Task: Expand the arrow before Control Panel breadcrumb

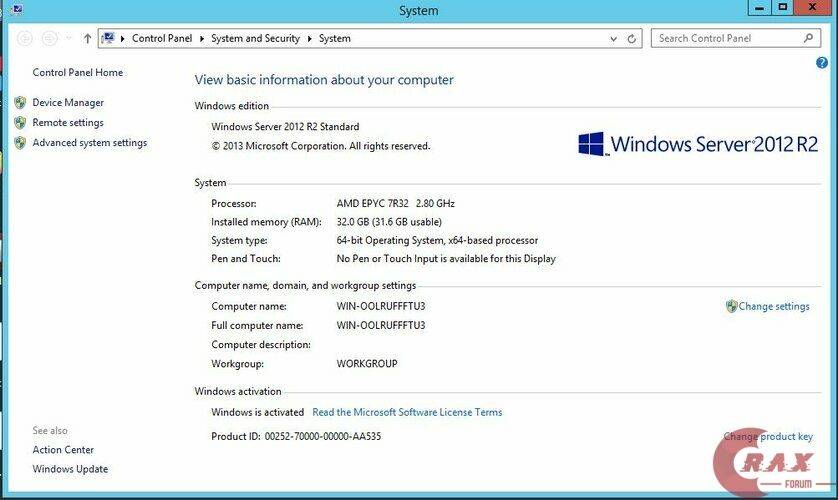Action: click(x=122, y=38)
